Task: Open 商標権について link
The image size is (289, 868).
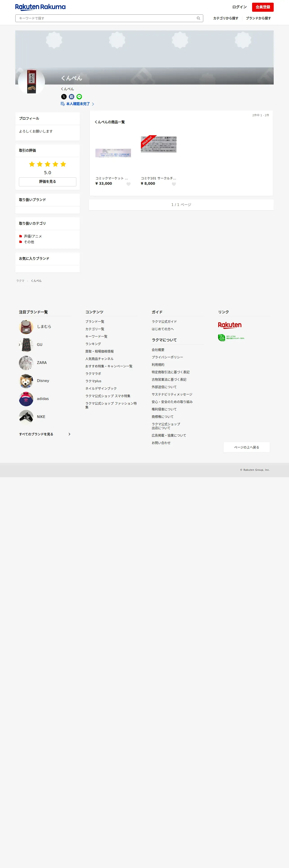Action: pos(163,416)
